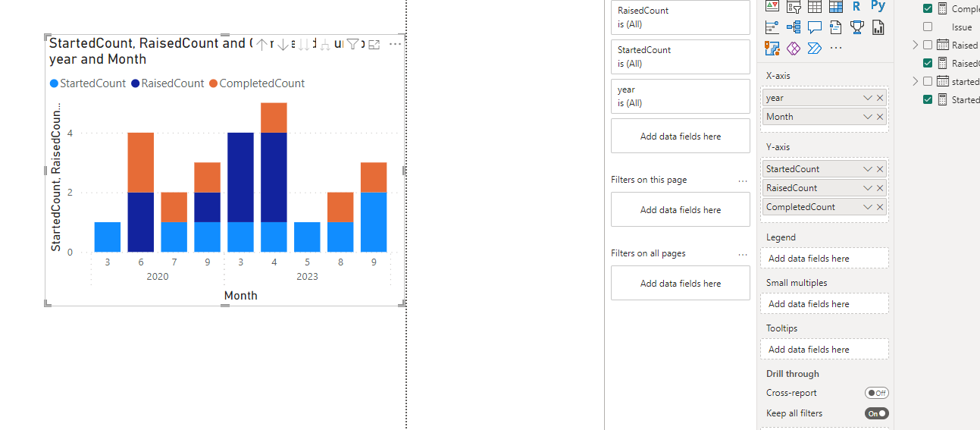Check the Issue field checkbox
The image size is (980, 430).
pos(928,27)
